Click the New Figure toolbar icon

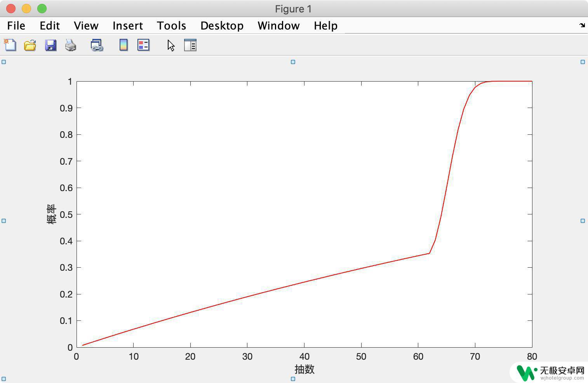10,45
